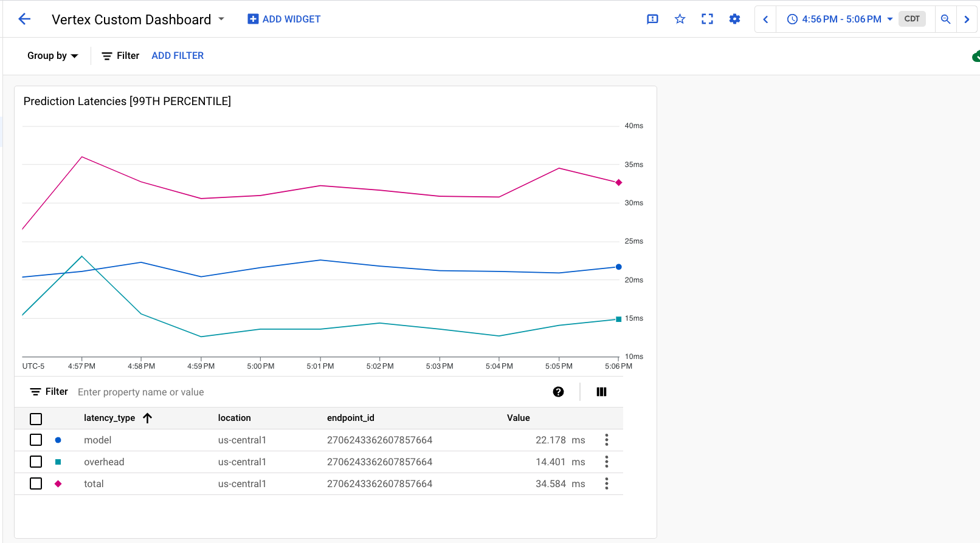Click the Value column header
980x543 pixels.
(x=518, y=418)
